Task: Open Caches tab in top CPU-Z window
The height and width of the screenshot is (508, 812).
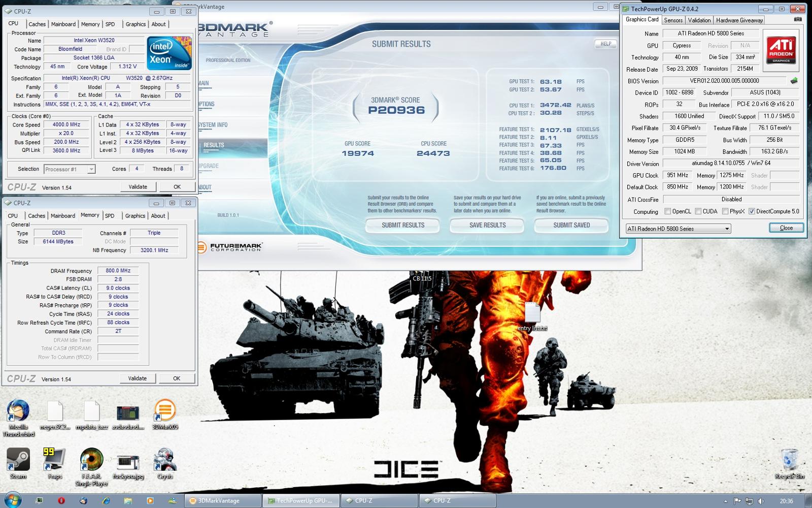Action: pos(37,24)
